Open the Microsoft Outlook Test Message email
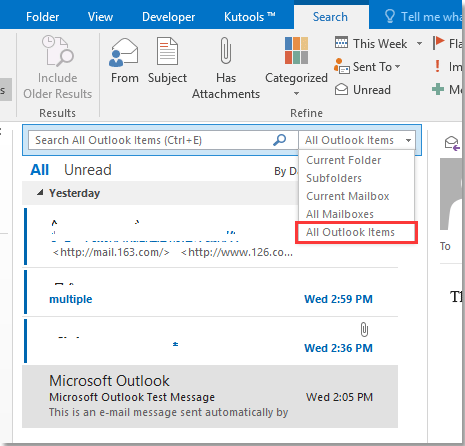The width and height of the screenshot is (465, 446). tap(210, 396)
